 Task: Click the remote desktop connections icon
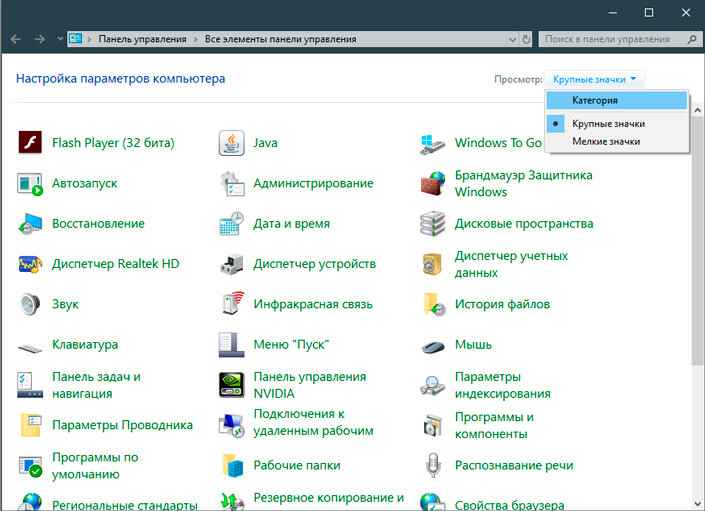(232, 426)
